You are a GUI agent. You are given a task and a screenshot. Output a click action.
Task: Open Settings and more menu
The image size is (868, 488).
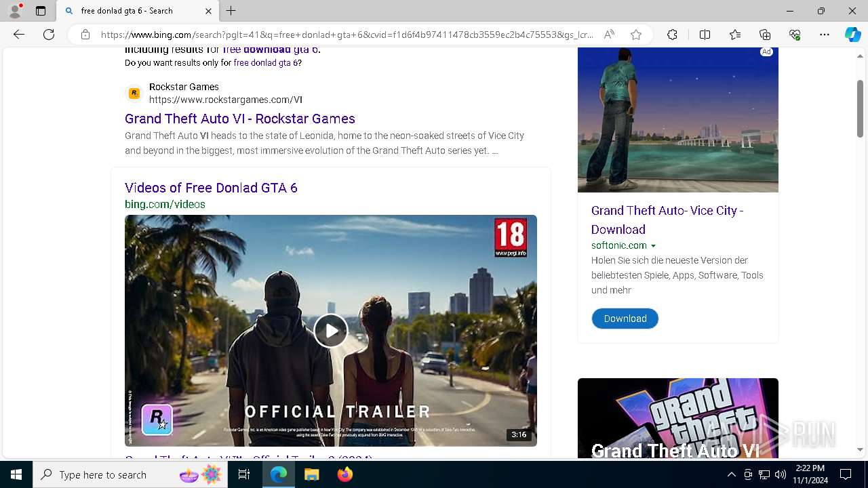[x=825, y=35]
